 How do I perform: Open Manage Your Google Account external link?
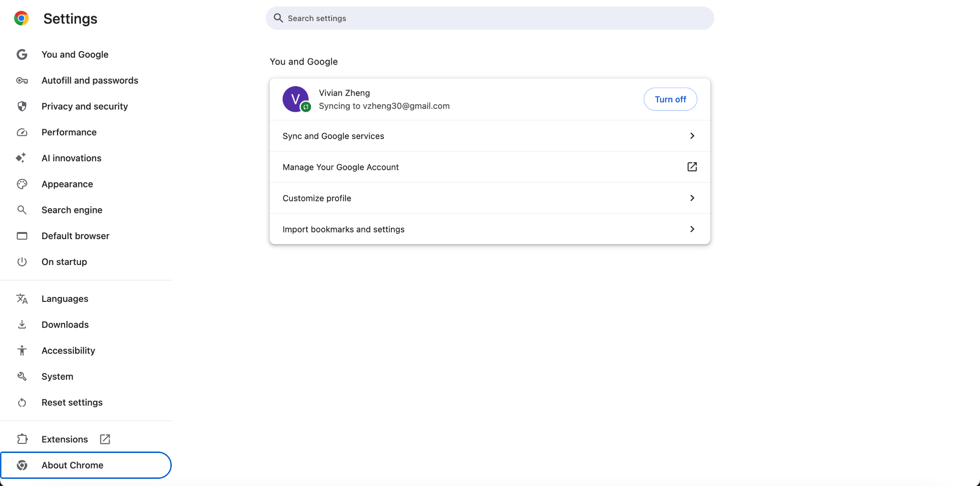click(x=692, y=167)
